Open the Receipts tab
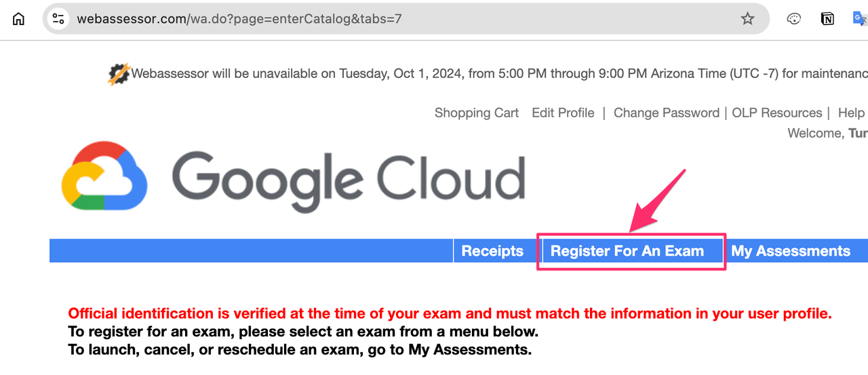The image size is (868, 375). click(492, 251)
